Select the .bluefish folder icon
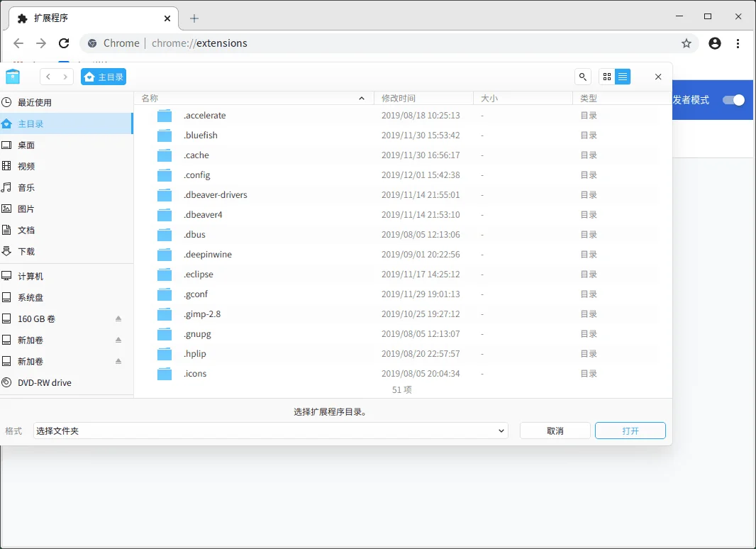The width and height of the screenshot is (756, 549). (165, 135)
